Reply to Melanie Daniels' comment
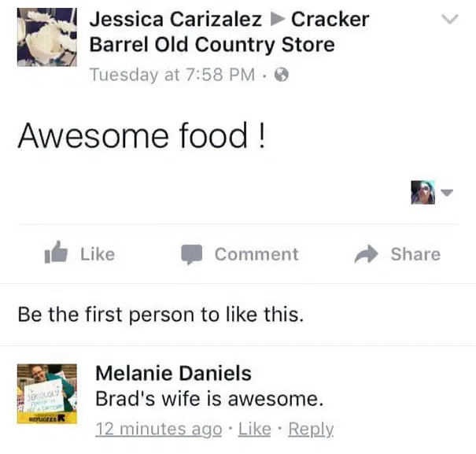476x454 pixels. (x=311, y=429)
